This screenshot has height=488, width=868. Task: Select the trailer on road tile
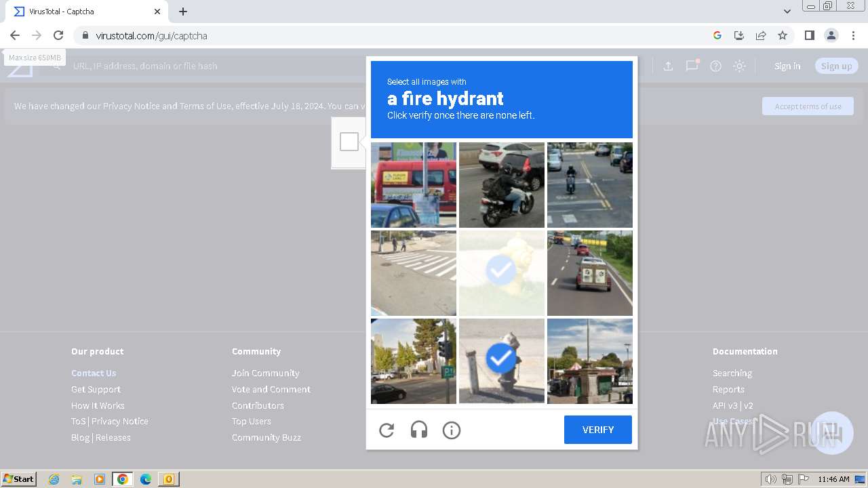[590, 273]
